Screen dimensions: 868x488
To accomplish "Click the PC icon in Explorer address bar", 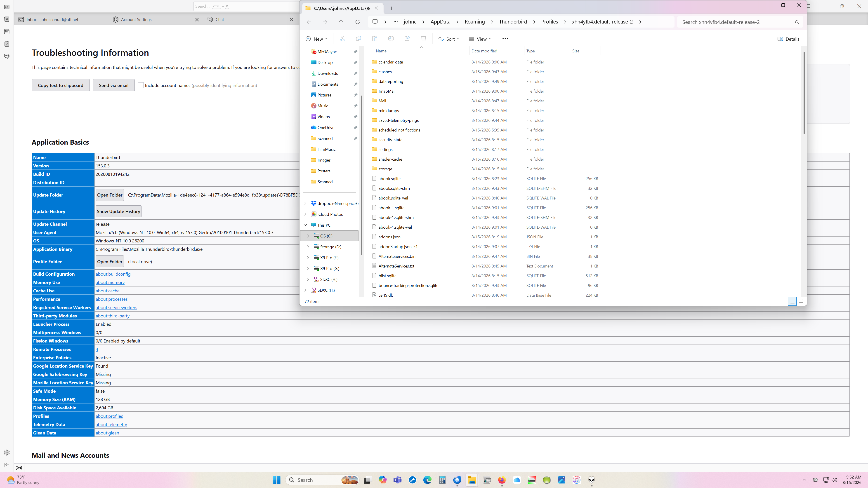I will [375, 22].
